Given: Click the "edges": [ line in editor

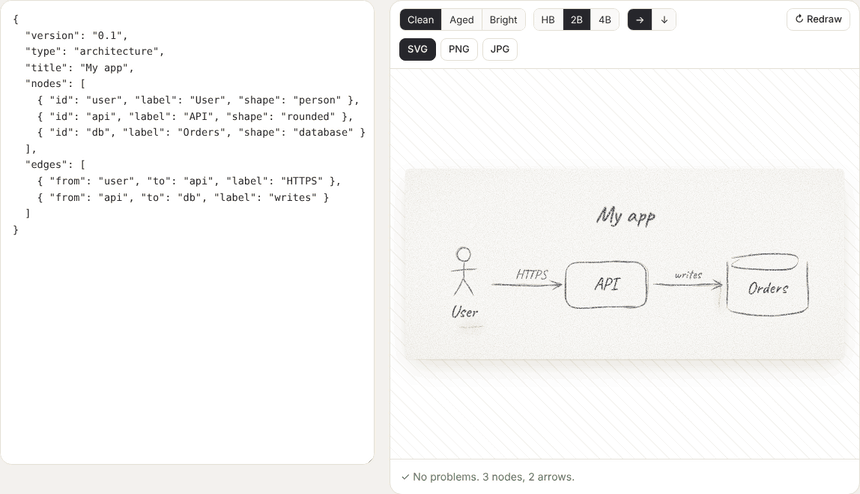Looking at the screenshot, I should tap(55, 165).
